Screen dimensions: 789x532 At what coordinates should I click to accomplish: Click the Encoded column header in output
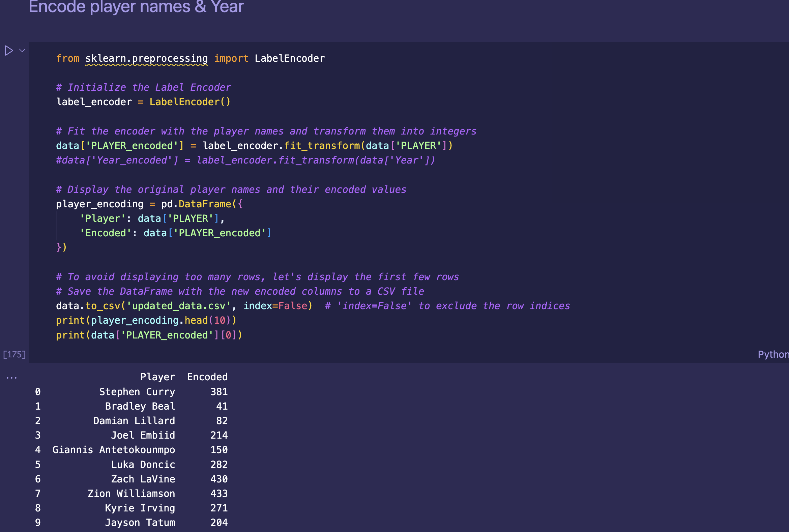pyautogui.click(x=207, y=377)
